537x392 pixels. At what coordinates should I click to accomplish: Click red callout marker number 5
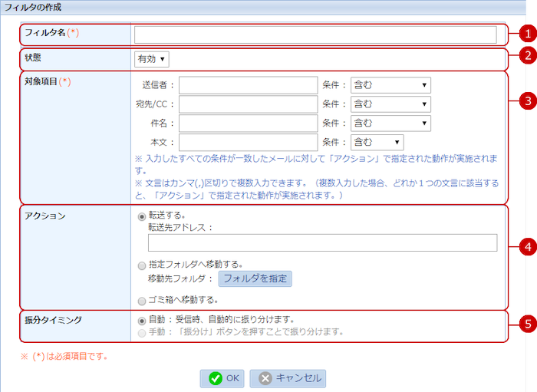coord(526,323)
